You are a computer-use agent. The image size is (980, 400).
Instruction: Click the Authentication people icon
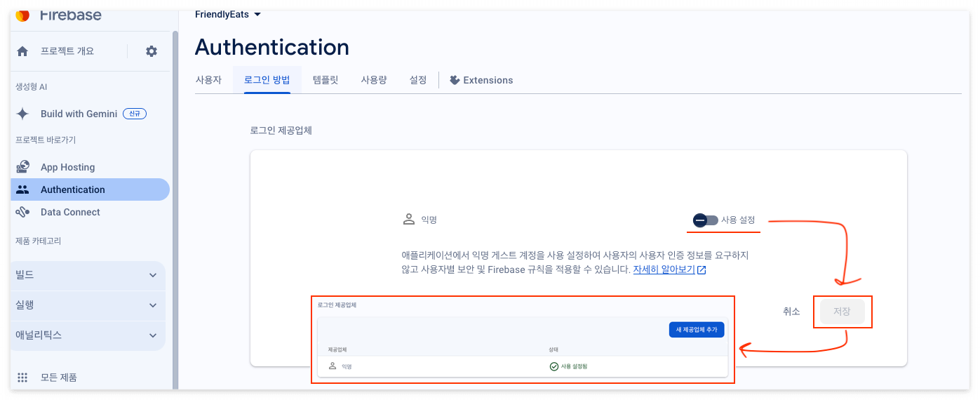click(22, 189)
